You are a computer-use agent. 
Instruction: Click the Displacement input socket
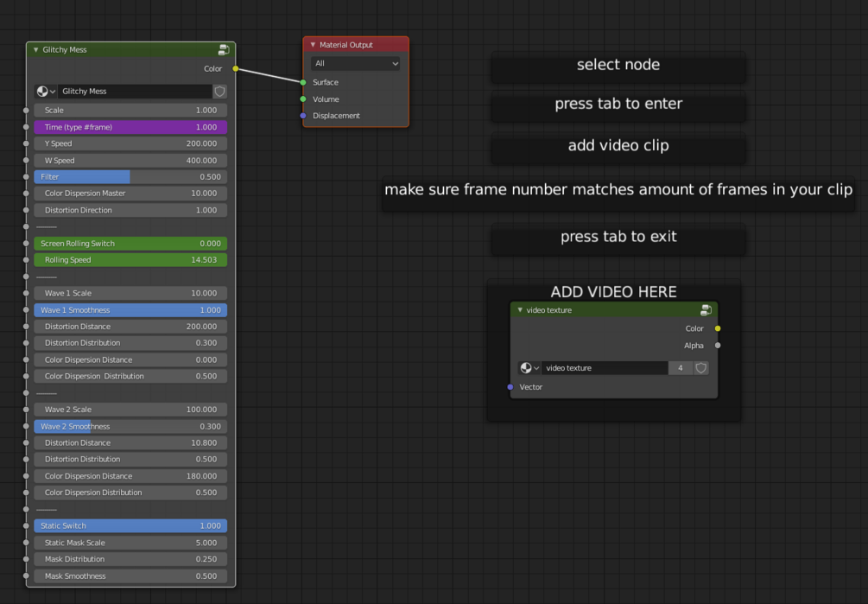tap(303, 116)
